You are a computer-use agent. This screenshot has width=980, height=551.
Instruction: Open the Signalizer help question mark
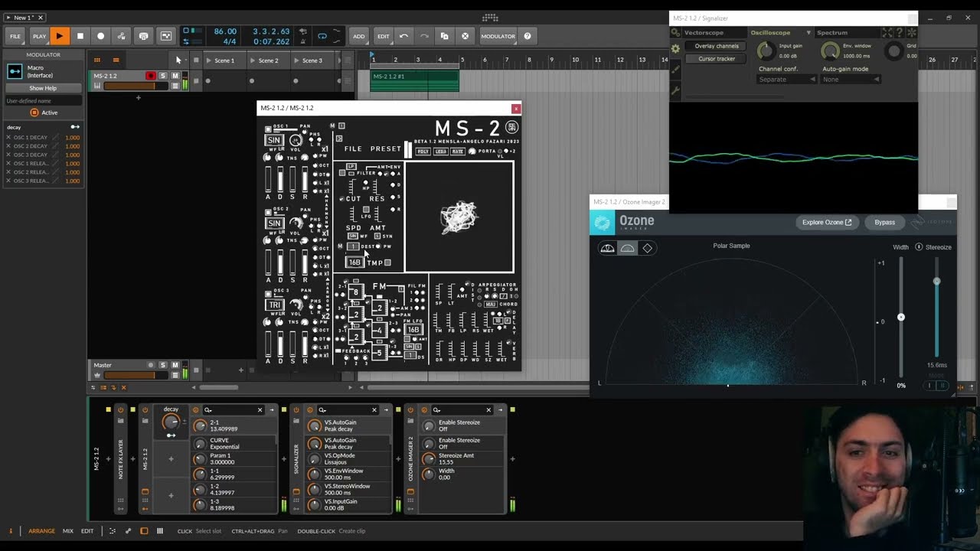click(x=899, y=33)
